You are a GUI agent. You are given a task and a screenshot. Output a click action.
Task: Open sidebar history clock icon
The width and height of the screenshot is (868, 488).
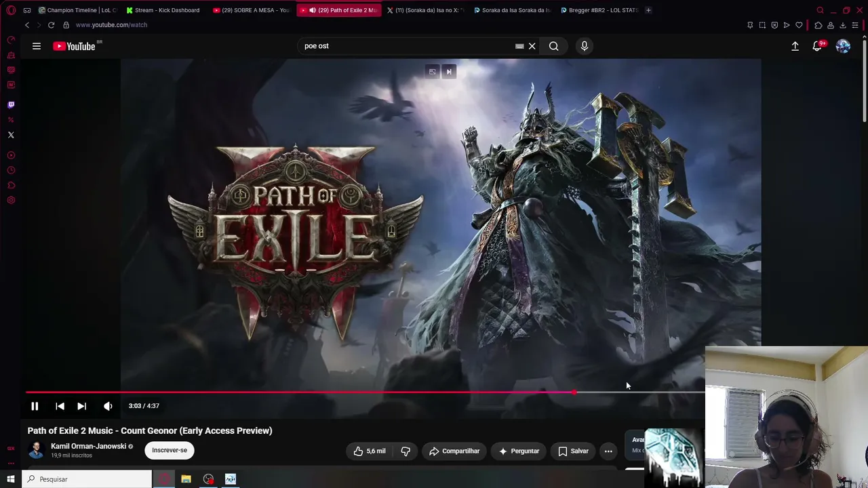point(11,170)
